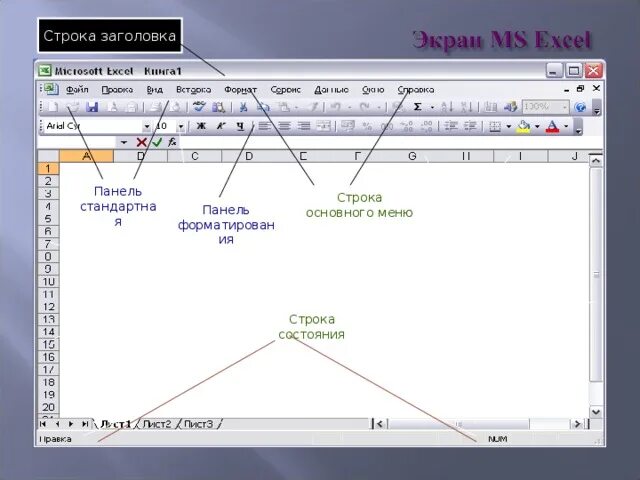Viewport: 640px width, 480px height.
Task: Confirm entry with the green check mark
Action: (x=157, y=142)
